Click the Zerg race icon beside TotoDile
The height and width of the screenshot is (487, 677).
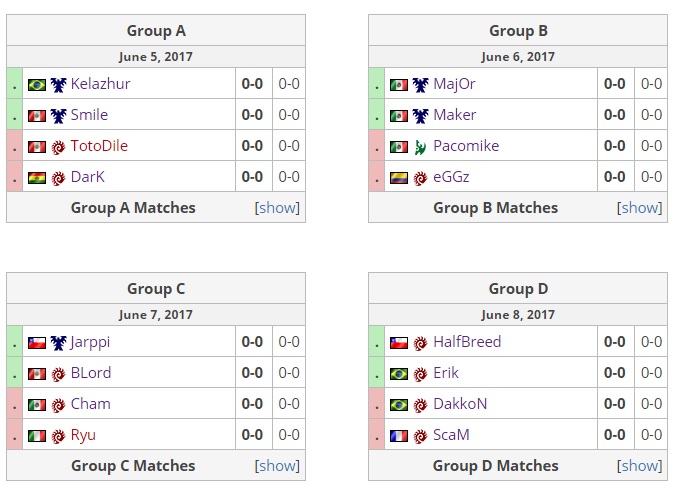click(x=58, y=147)
